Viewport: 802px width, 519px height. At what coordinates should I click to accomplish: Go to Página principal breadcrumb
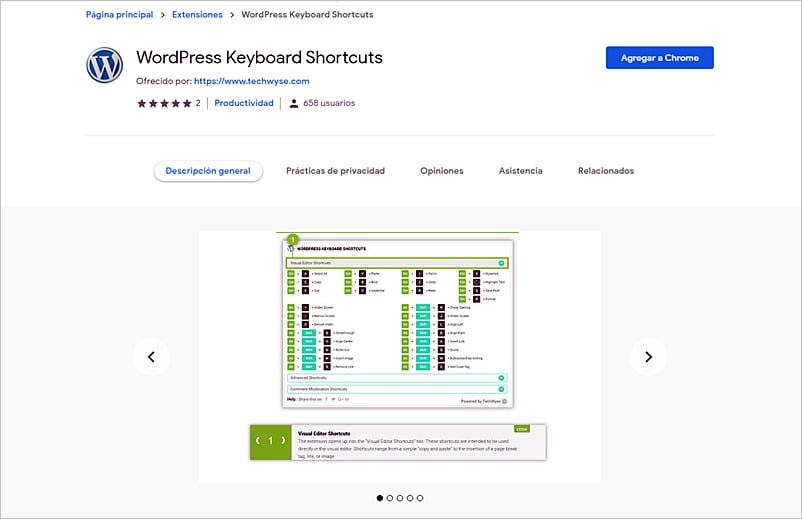tap(119, 15)
